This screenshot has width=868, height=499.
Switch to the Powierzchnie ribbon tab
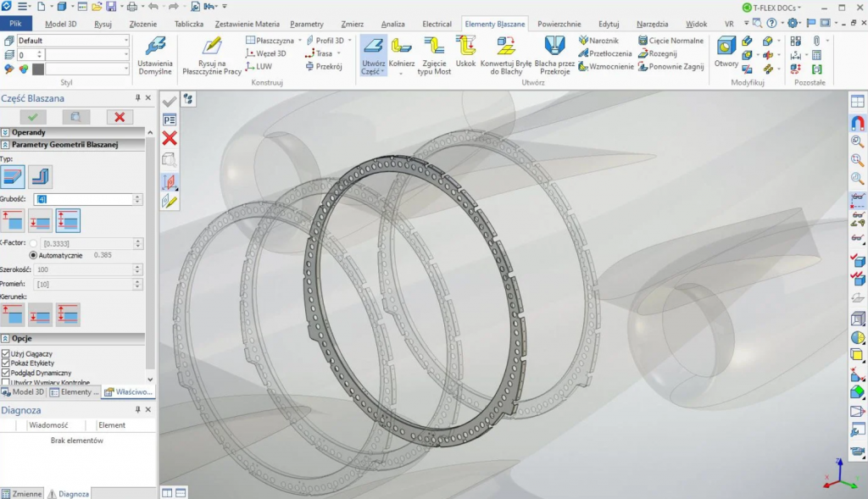pos(559,24)
